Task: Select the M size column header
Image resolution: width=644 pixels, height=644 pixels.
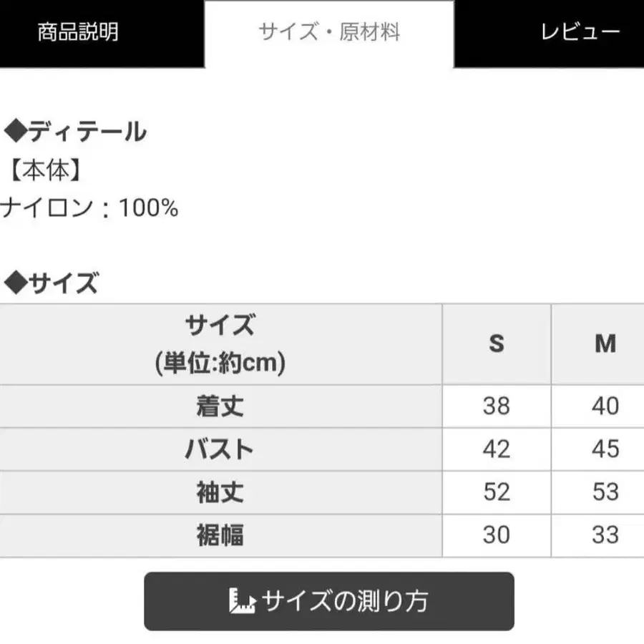Action: click(x=605, y=344)
